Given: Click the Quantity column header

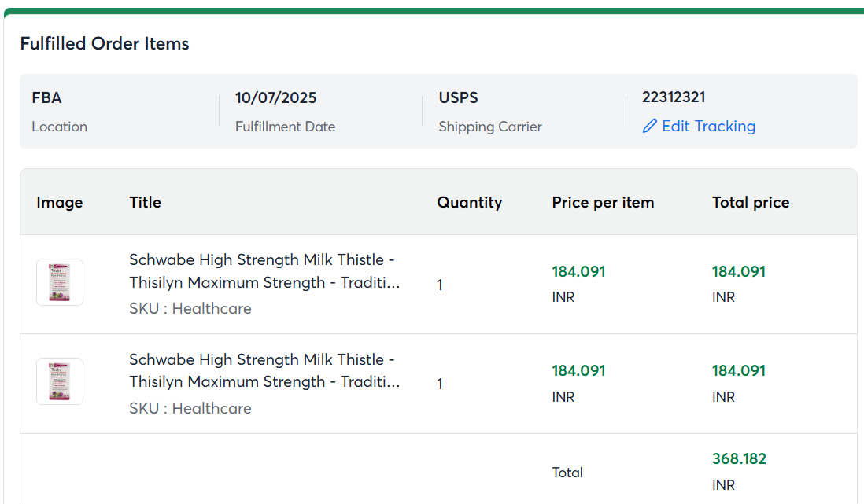Looking at the screenshot, I should click(470, 202).
